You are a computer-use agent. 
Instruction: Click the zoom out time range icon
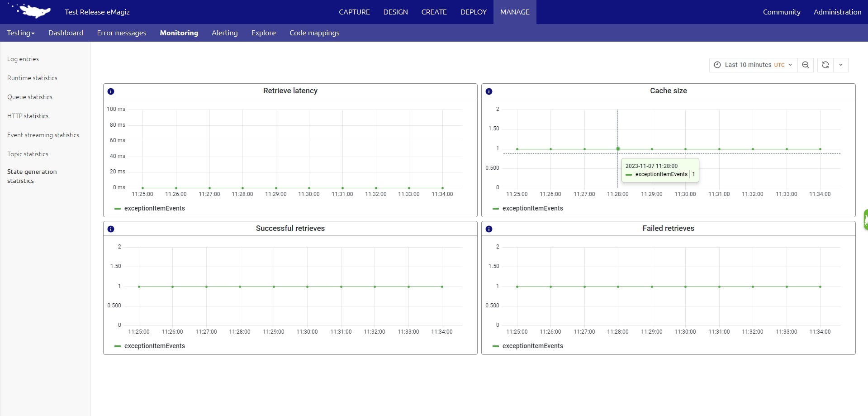tap(806, 65)
